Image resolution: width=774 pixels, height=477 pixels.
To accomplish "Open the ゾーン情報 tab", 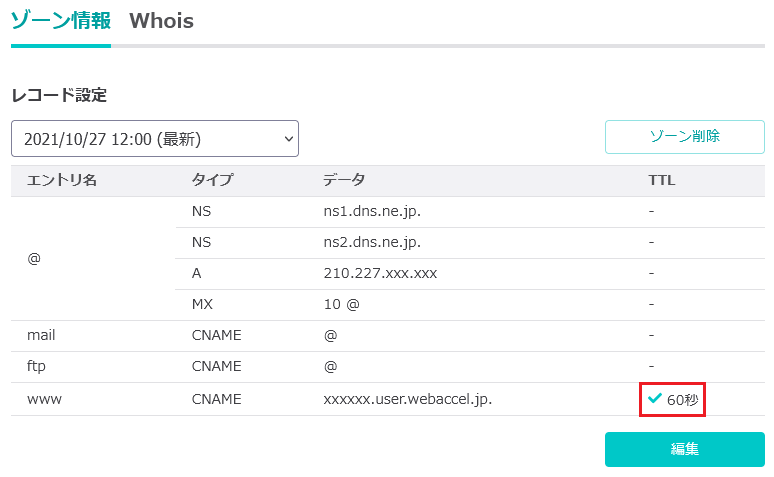I will coord(61,21).
